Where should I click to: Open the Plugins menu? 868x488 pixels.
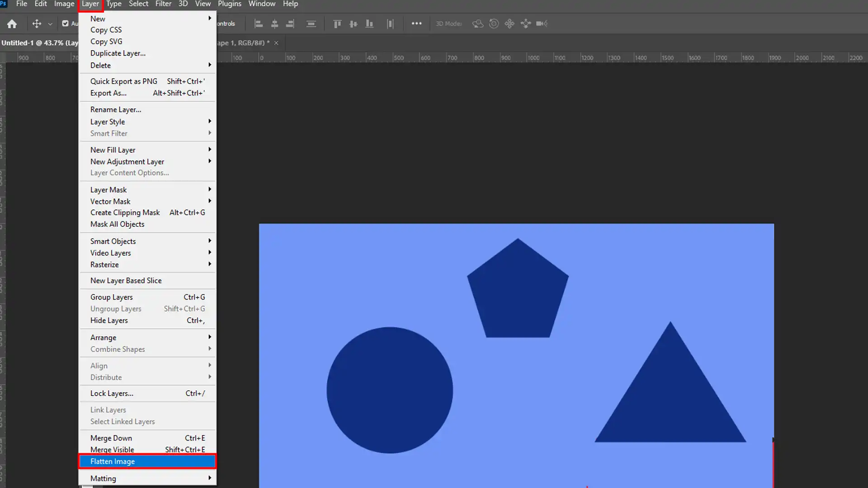pos(230,4)
